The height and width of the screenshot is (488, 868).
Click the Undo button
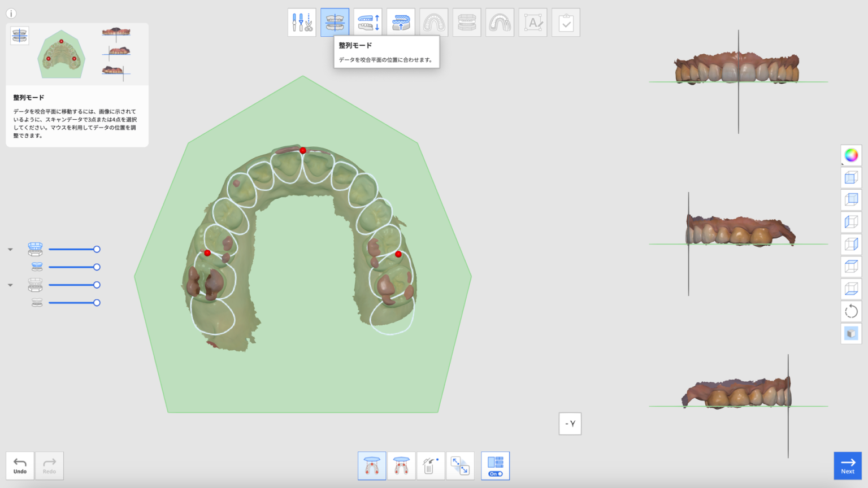(x=20, y=465)
